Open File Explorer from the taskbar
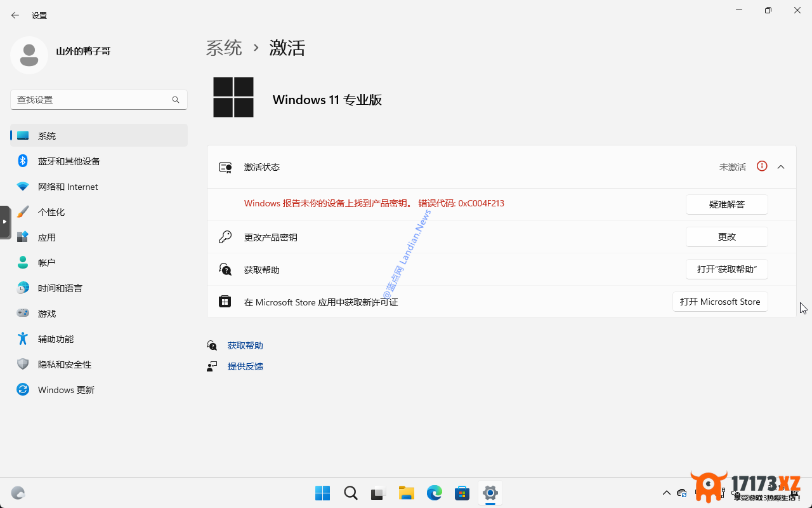The height and width of the screenshot is (508, 812). coord(406,493)
